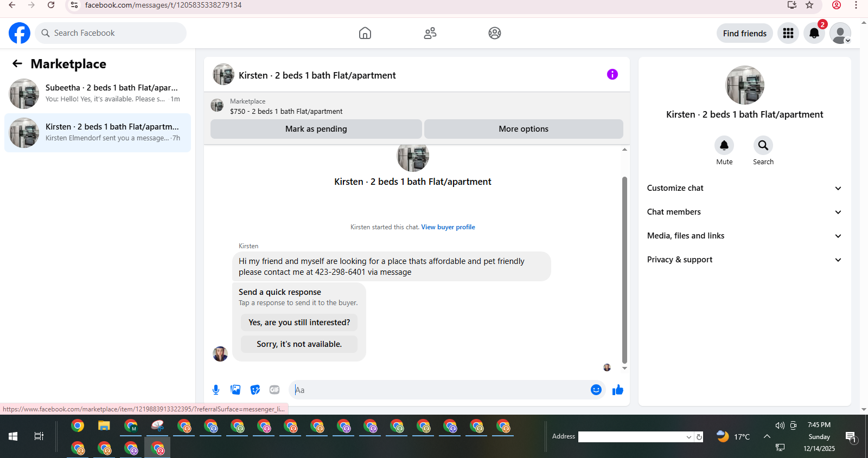Open Chrome's three-dot menu
The image size is (868, 458).
pos(856,5)
